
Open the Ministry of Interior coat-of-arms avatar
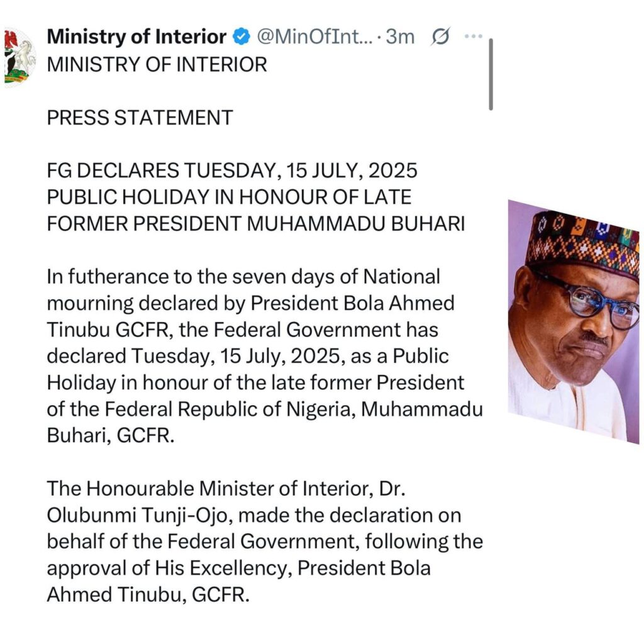(19, 57)
